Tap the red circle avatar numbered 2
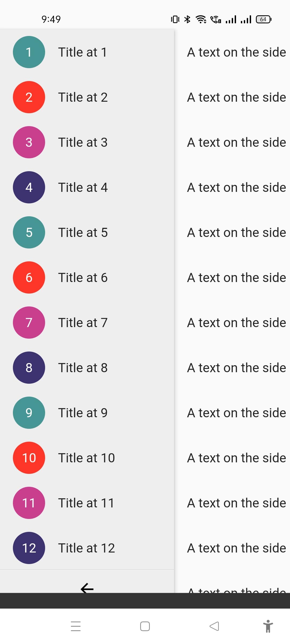The image size is (290, 644). [x=29, y=97]
